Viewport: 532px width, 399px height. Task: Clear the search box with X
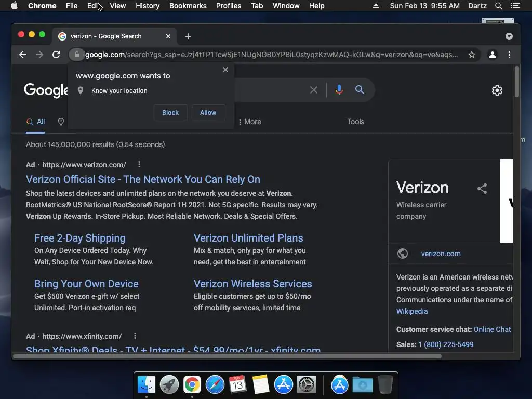314,90
